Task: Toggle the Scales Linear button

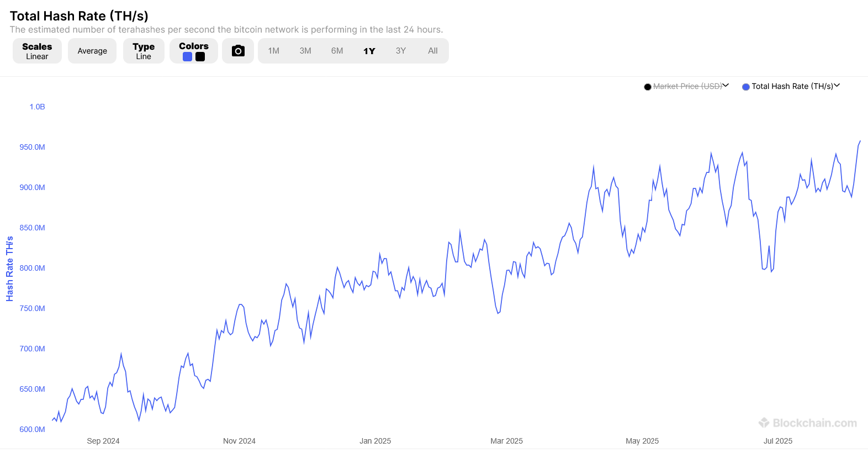Action: click(x=37, y=51)
